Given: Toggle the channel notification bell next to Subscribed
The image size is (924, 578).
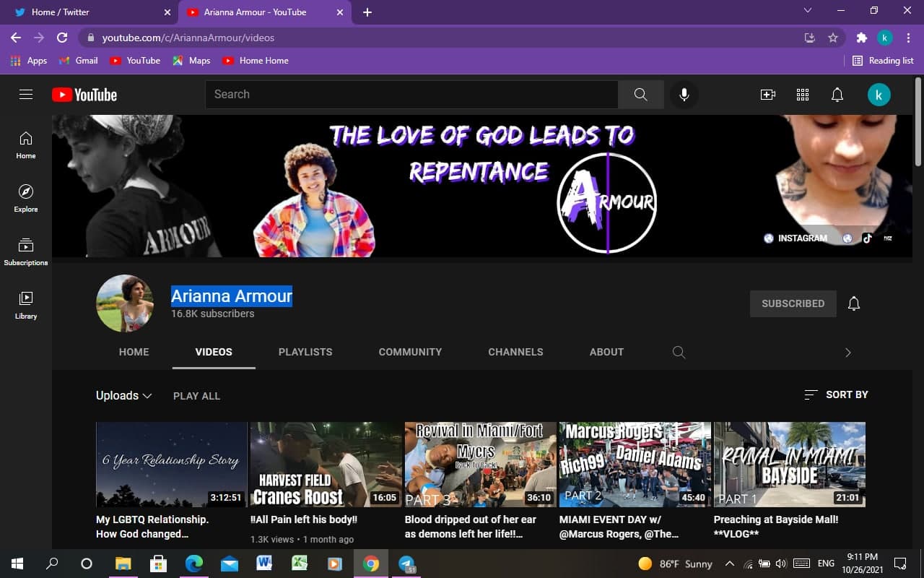Looking at the screenshot, I should tap(854, 303).
